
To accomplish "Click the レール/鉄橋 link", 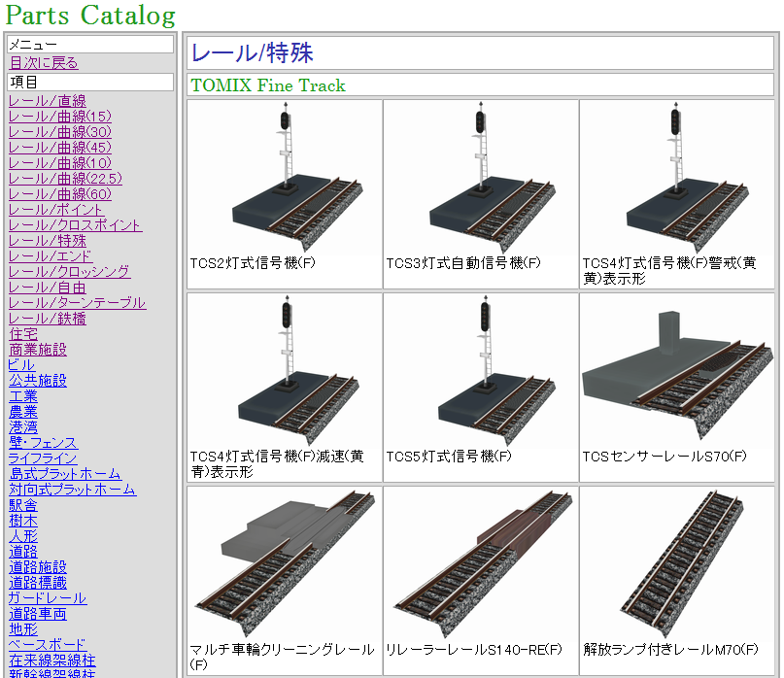I will point(48,319).
